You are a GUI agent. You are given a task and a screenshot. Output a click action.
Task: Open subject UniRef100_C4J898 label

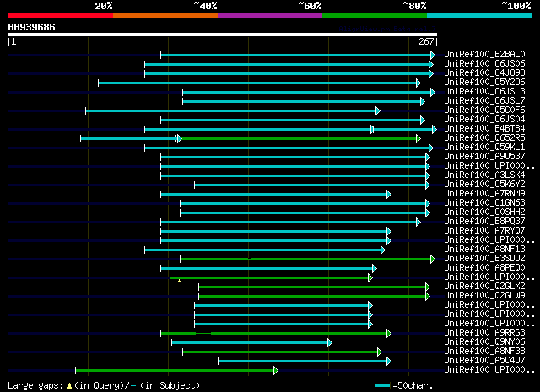click(x=484, y=73)
